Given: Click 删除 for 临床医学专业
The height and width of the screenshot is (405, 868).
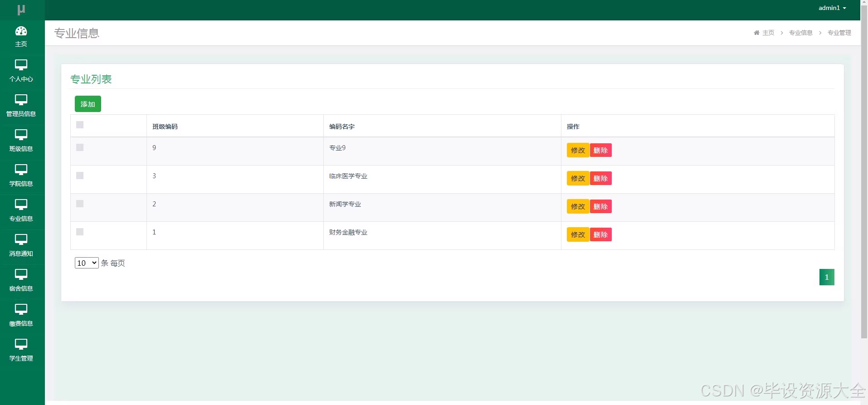Looking at the screenshot, I should 600,178.
